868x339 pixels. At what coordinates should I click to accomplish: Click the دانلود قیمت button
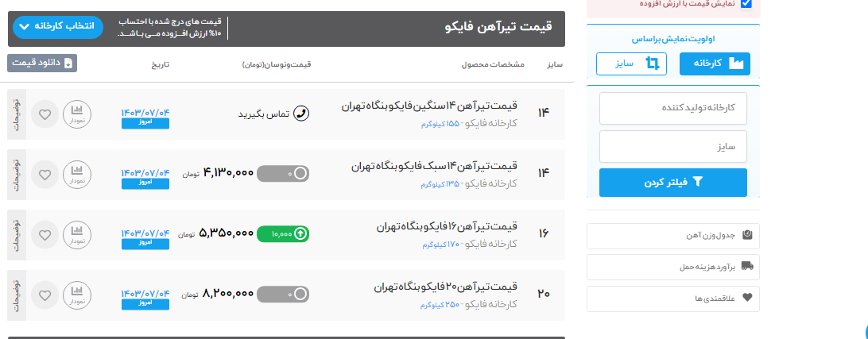pyautogui.click(x=42, y=63)
